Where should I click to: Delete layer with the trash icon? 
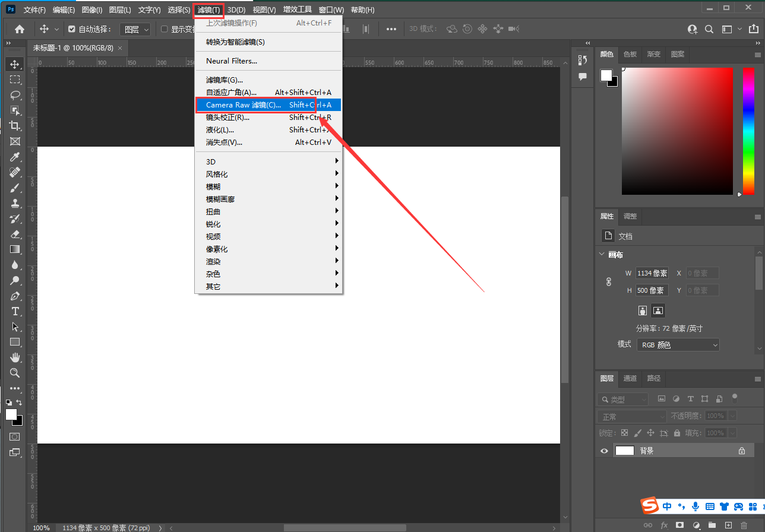[x=744, y=525]
